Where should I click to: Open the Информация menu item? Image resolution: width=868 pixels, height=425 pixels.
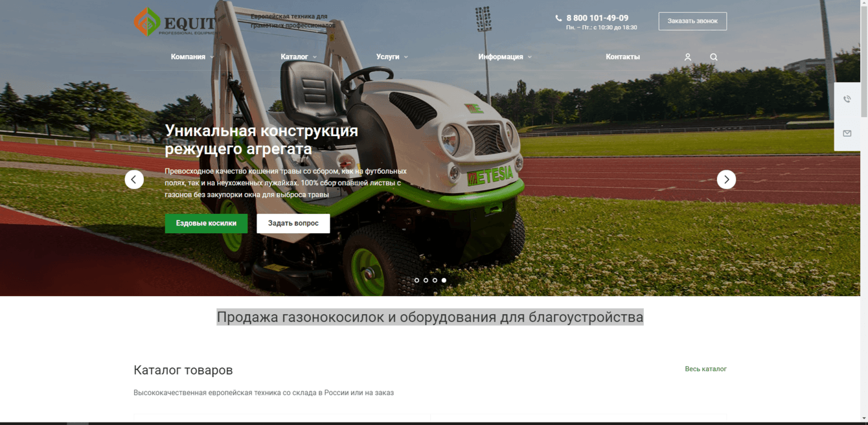pos(501,57)
